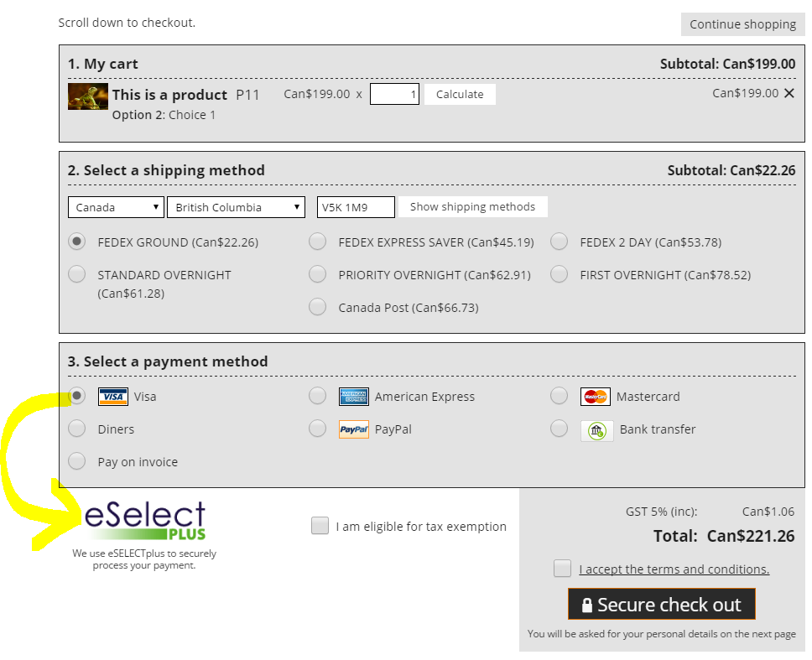The width and height of the screenshot is (812, 660).
Task: Click the Visa card logo icon
Action: (112, 397)
